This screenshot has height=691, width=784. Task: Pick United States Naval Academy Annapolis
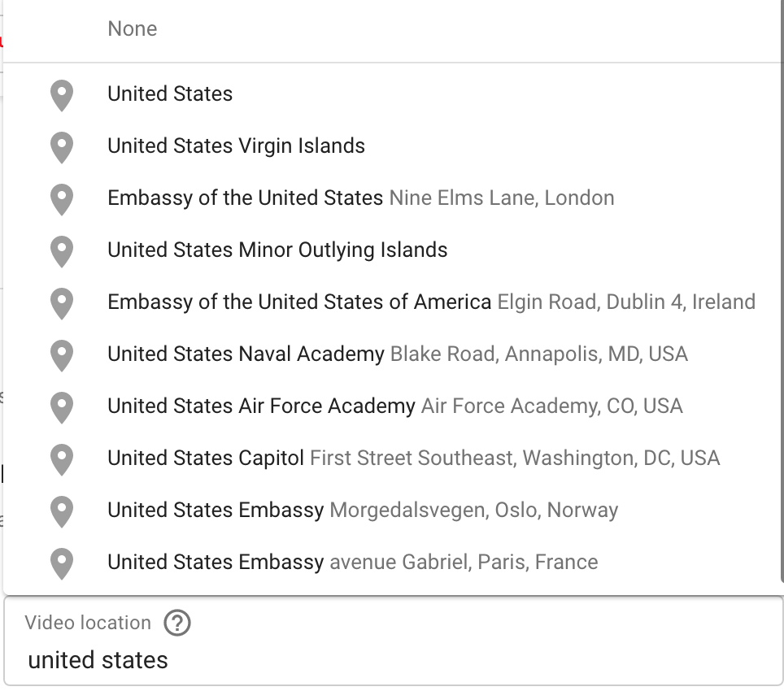click(x=392, y=354)
